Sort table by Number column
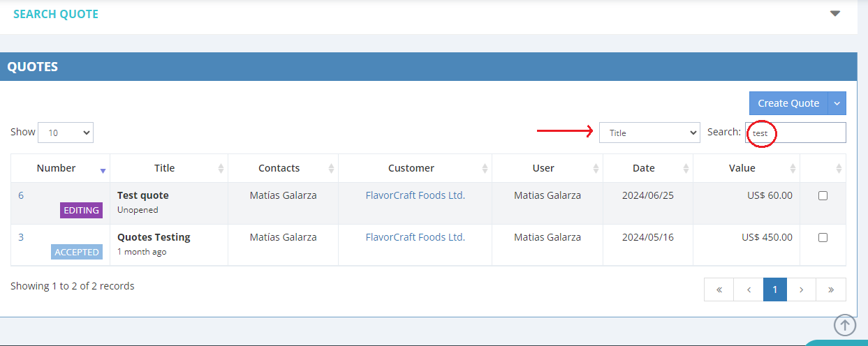868x346 pixels. click(103, 169)
